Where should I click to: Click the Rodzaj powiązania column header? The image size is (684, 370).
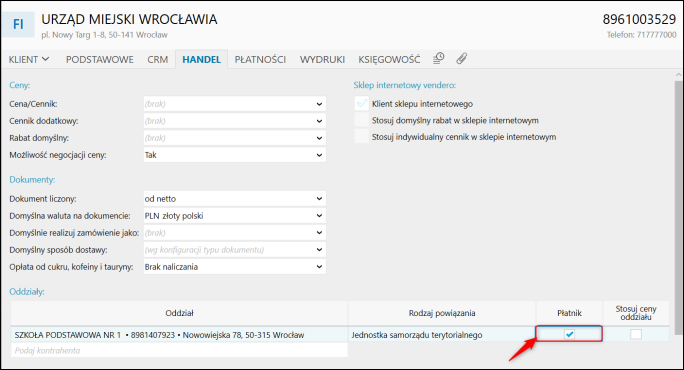[442, 313]
